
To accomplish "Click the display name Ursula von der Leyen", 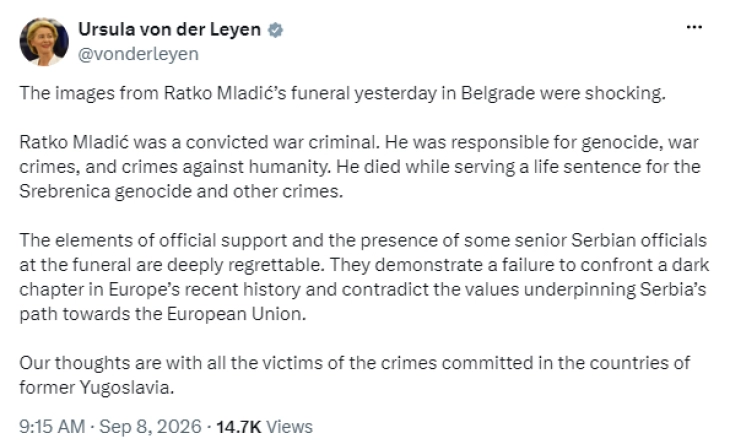I will click(169, 29).
